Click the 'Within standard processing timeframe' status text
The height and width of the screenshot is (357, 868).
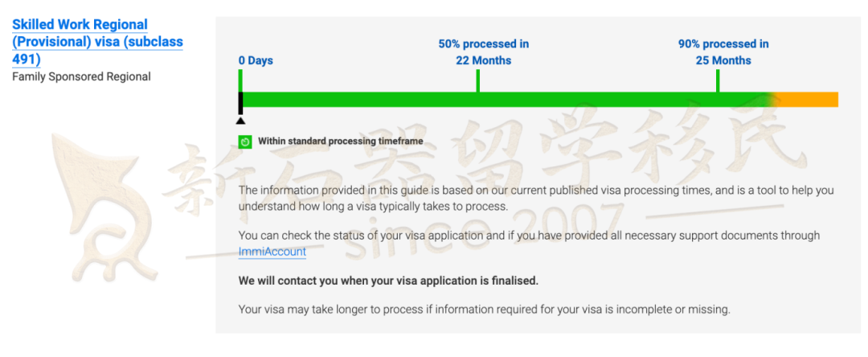point(341,142)
